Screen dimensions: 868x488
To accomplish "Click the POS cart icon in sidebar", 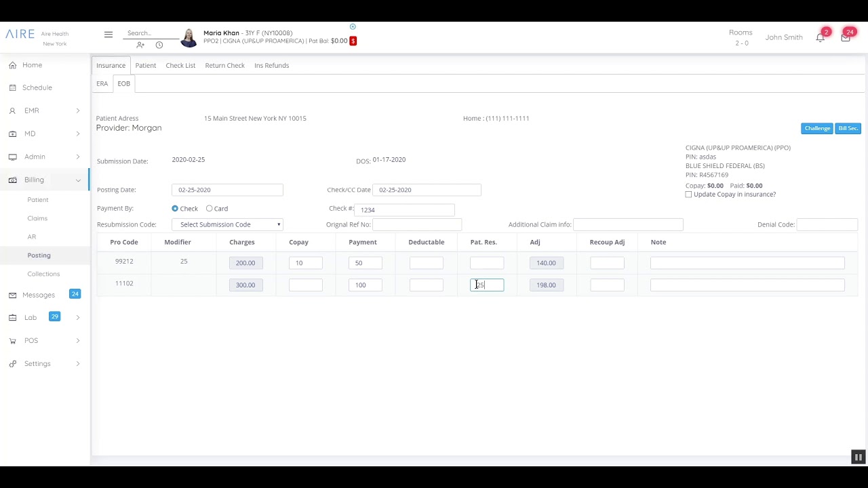I will click(13, 340).
